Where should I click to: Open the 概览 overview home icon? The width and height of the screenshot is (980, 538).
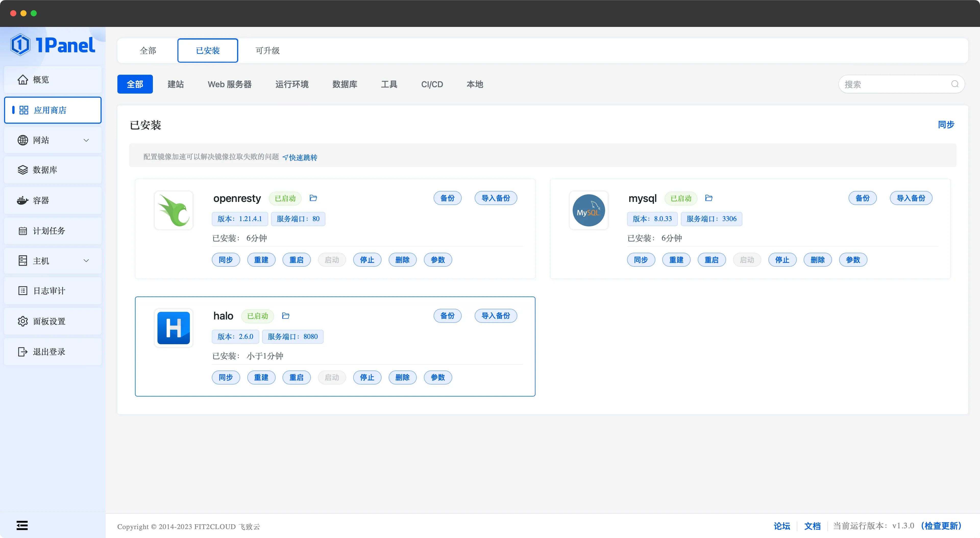tap(23, 80)
